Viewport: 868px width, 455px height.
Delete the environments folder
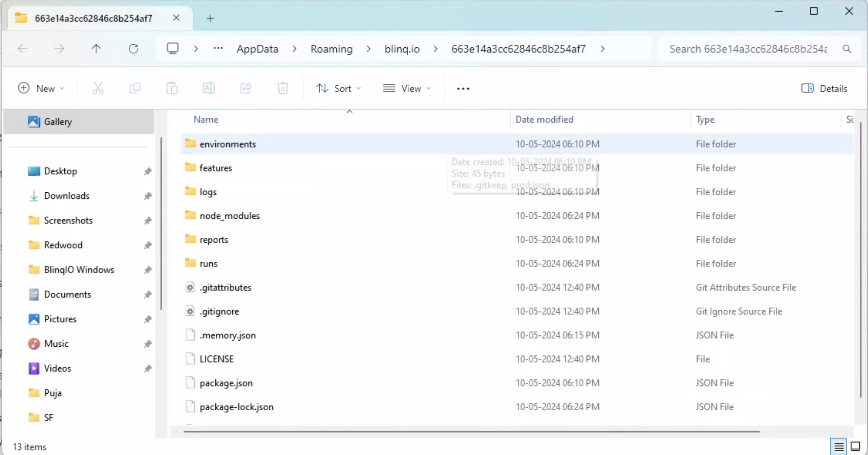(x=282, y=88)
